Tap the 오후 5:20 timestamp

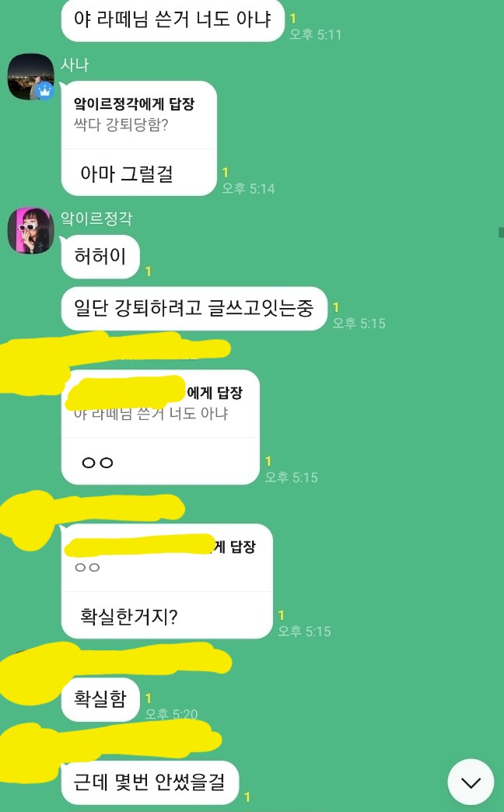click(x=171, y=714)
